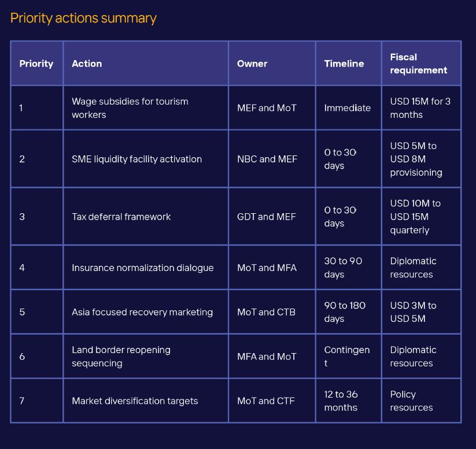Select the 'SME liquidity facility activation' cell
The width and height of the screenshot is (476, 449).
tap(136, 159)
